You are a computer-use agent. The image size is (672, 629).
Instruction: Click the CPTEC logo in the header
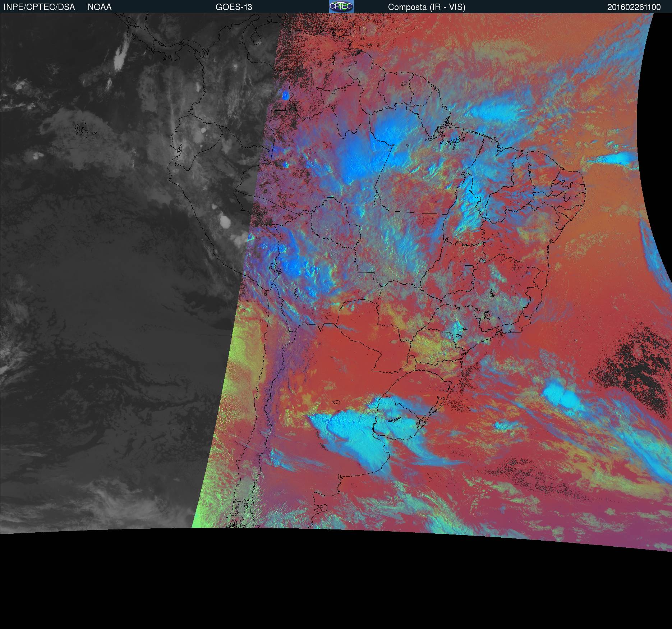click(x=341, y=6)
